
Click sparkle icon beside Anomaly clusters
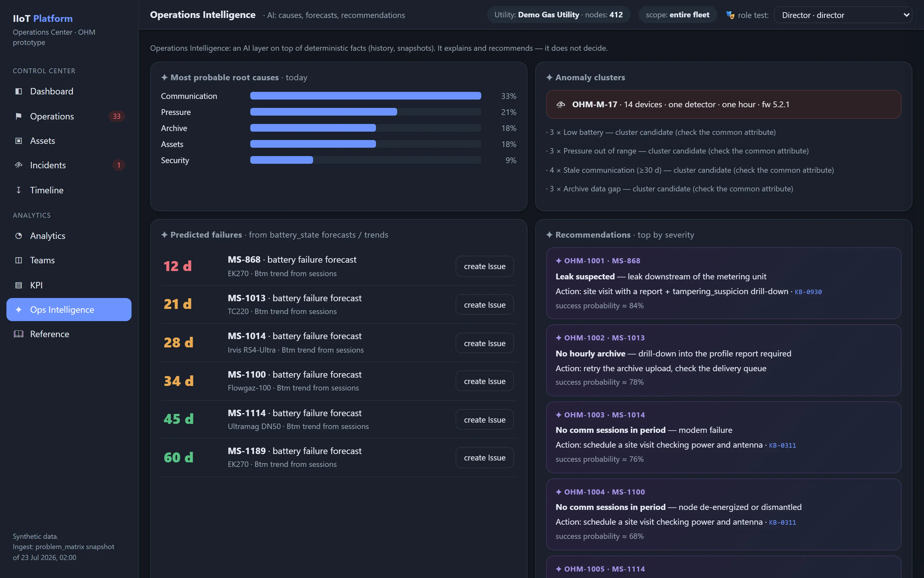click(549, 77)
